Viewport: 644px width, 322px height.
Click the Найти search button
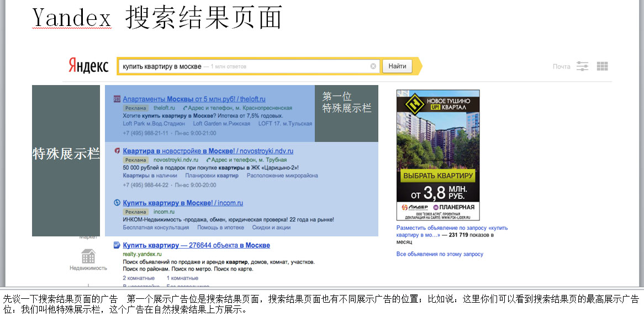click(x=397, y=66)
